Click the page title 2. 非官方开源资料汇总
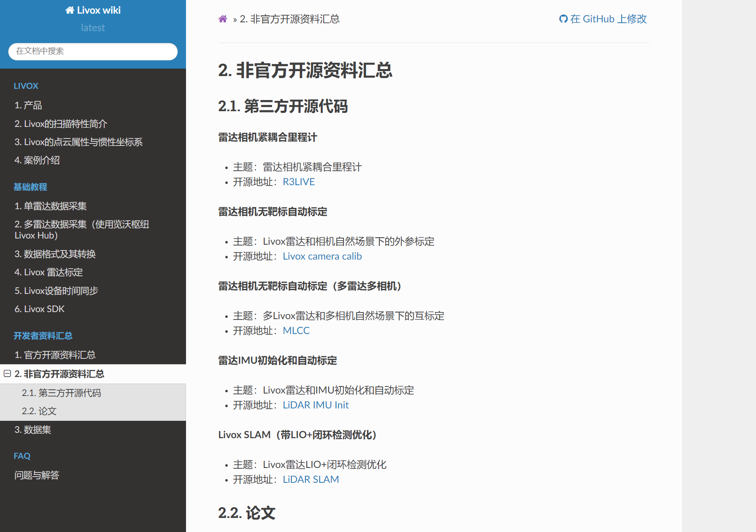 305,70
